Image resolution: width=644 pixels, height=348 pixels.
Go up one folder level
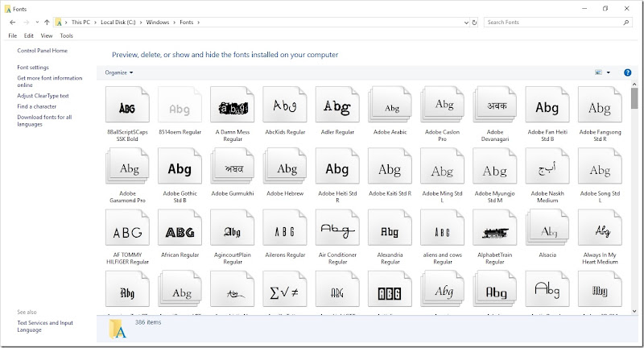coord(47,23)
